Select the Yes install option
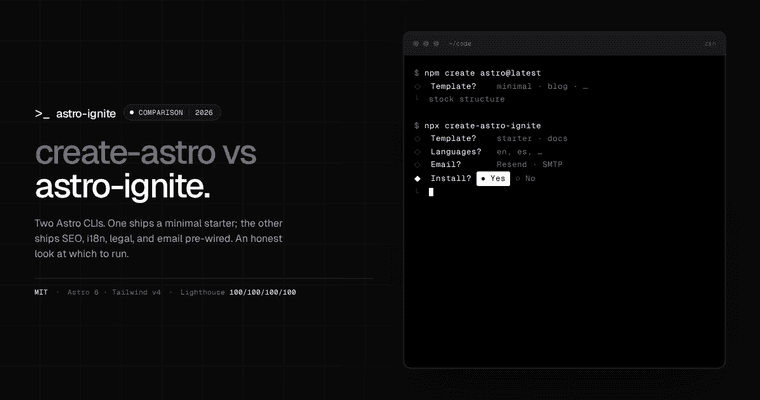Screen dimensions: 760x400 tap(493, 178)
